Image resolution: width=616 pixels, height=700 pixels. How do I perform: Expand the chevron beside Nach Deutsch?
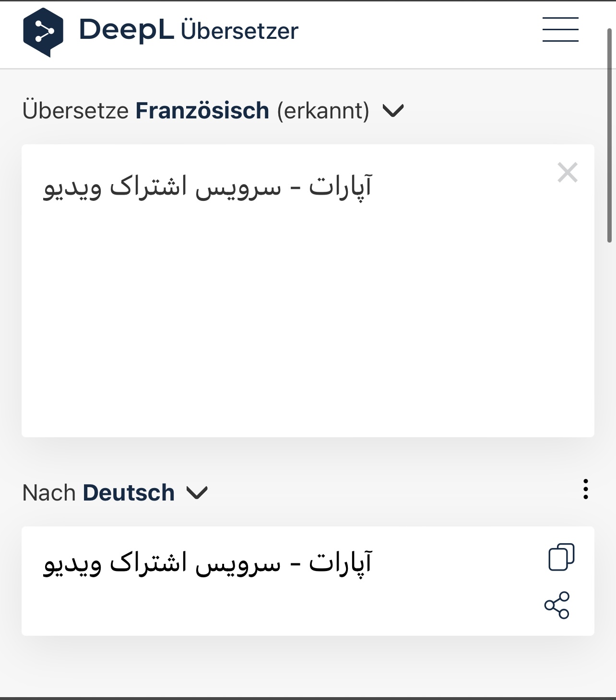coord(197,493)
